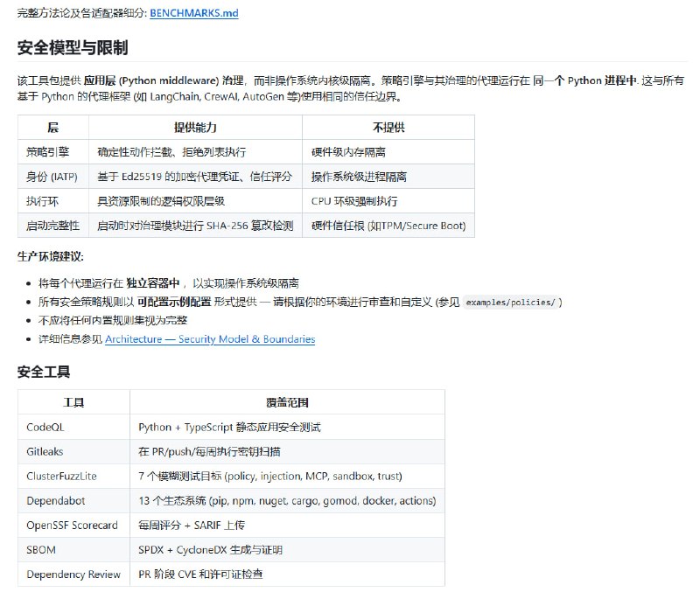Click the 13 个生态系统 cell
This screenshot has height=599, width=700.
(x=287, y=500)
